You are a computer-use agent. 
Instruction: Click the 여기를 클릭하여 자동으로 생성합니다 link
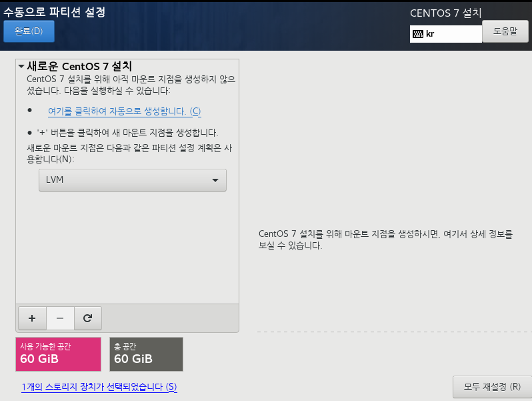[125, 111]
